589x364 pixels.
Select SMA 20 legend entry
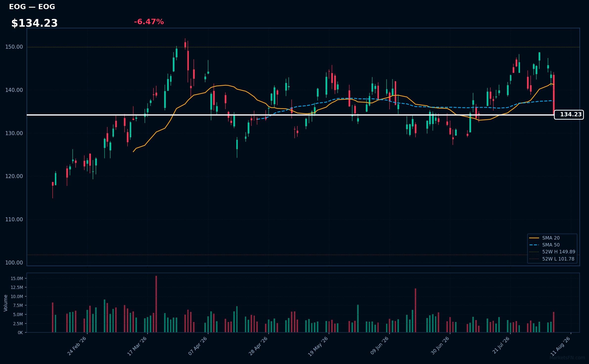[544, 238]
